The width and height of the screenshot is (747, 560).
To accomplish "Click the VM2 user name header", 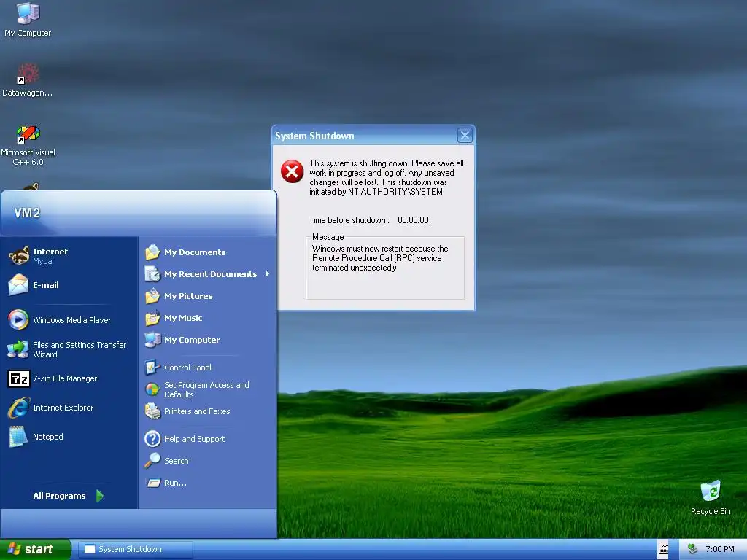I will 27,212.
